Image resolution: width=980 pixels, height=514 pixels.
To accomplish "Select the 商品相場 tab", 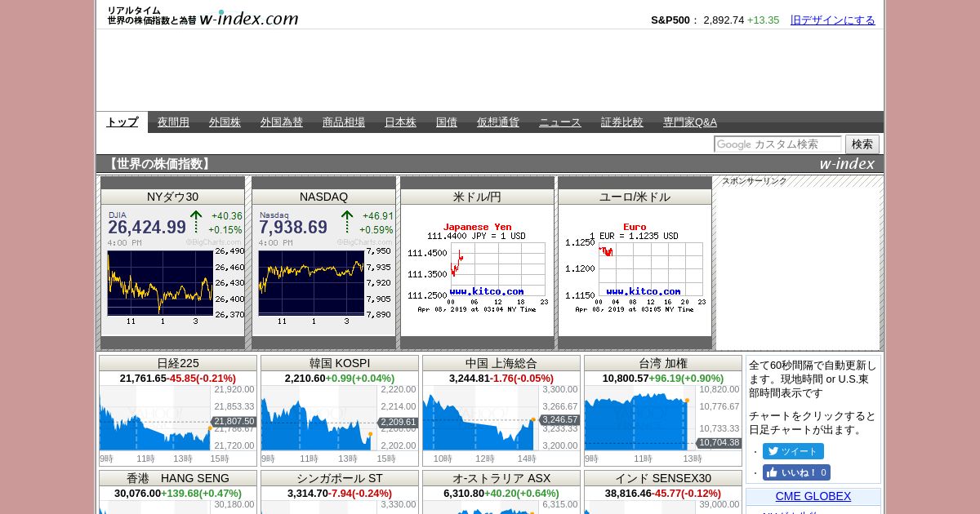I will click(344, 122).
